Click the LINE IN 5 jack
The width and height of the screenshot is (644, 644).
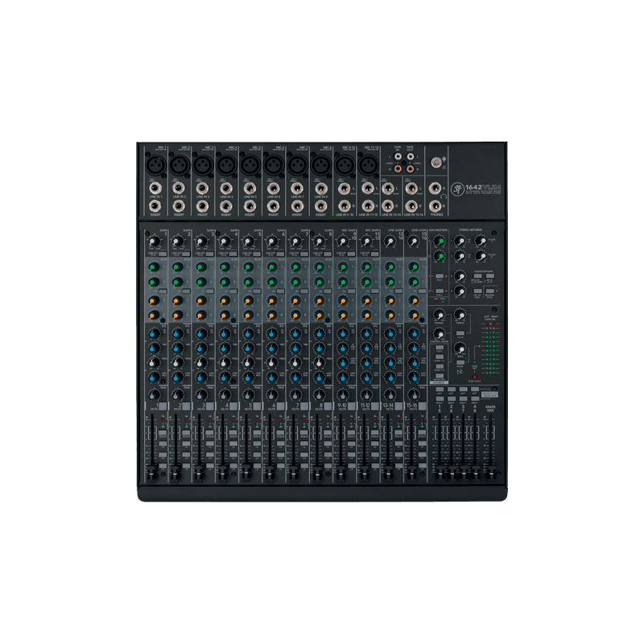pyautogui.click(x=250, y=188)
